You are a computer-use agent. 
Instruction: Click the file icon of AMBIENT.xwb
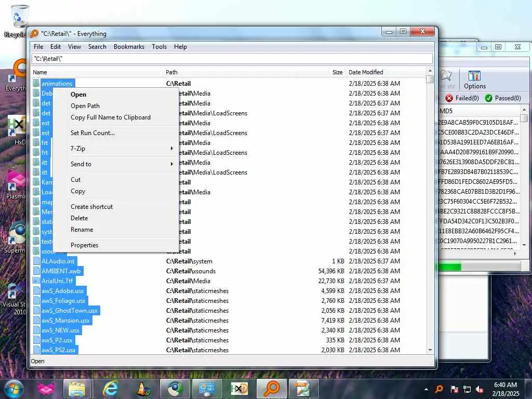click(x=36, y=271)
